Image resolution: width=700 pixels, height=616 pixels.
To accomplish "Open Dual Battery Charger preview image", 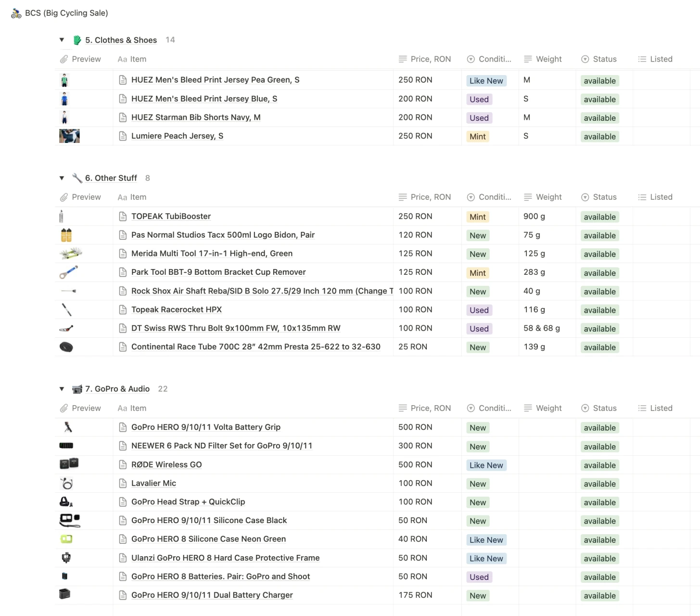I will (x=64, y=594).
